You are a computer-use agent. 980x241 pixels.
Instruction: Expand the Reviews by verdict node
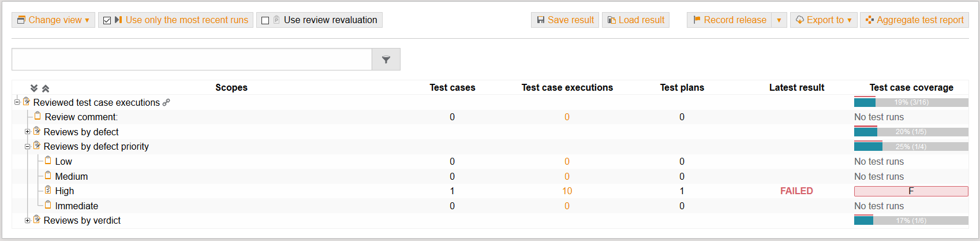[27, 220]
